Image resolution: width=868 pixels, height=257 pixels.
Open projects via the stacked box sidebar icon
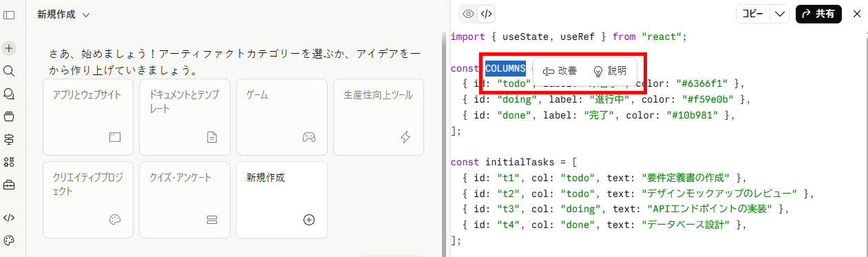click(9, 116)
